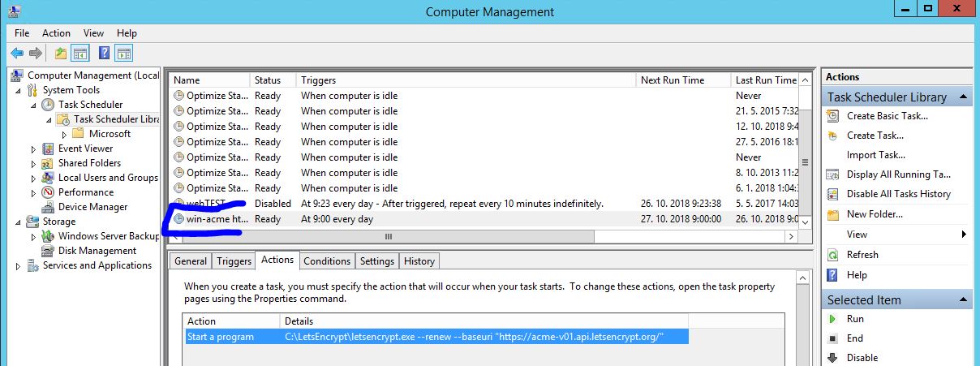Select the Microsoft folder in tree
The image size is (980, 366).
[110, 134]
